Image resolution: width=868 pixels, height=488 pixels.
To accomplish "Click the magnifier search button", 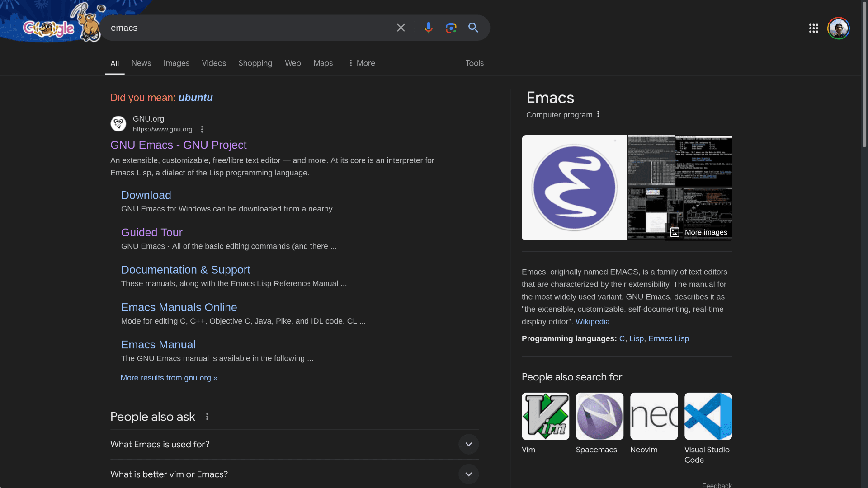I will click(x=473, y=28).
